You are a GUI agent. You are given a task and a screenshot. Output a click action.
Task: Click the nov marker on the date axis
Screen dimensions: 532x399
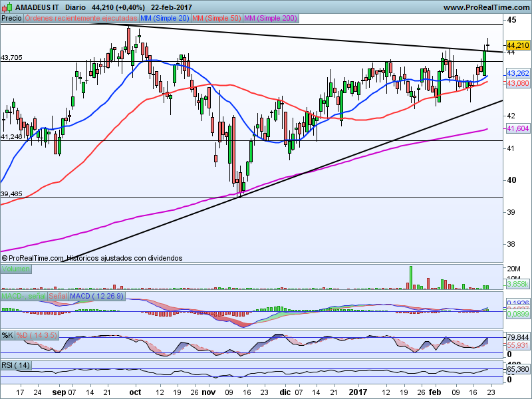[x=209, y=392]
